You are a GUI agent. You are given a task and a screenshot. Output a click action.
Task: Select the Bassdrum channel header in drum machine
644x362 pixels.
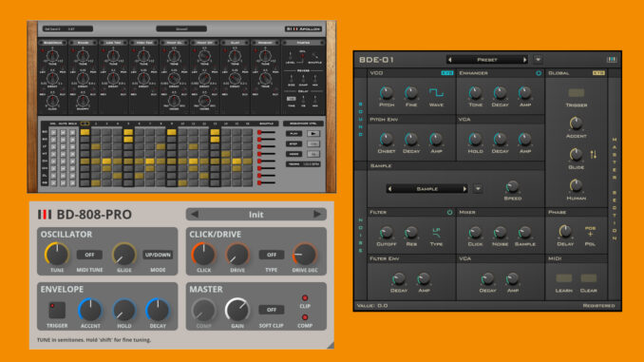pos(52,43)
